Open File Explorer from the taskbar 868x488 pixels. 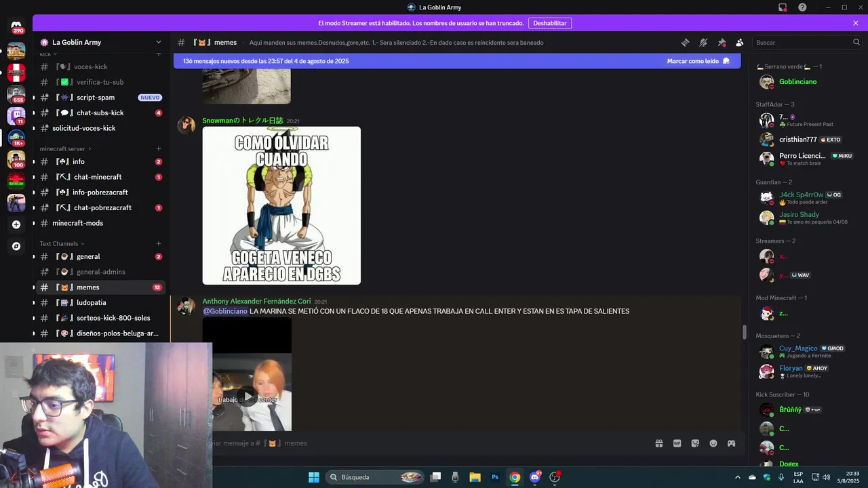point(475,477)
